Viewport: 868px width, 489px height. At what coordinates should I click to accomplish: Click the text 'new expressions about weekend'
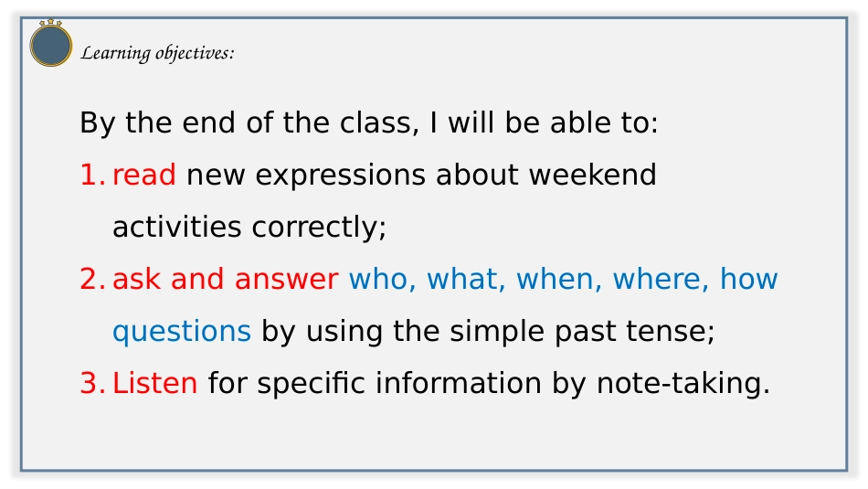(x=422, y=175)
